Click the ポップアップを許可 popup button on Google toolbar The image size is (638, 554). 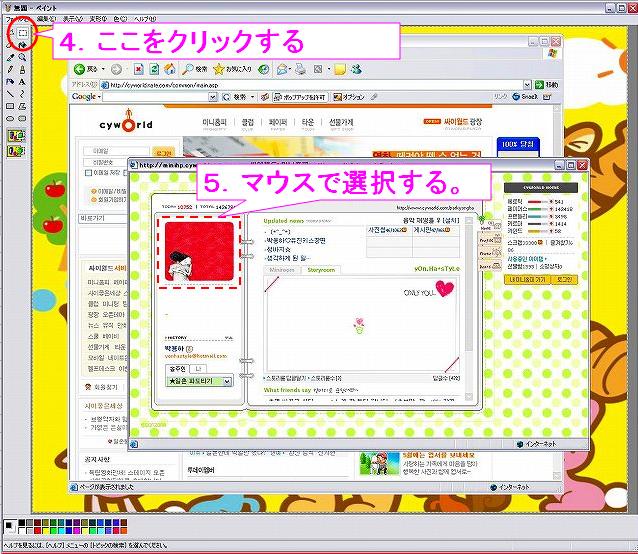[x=300, y=97]
